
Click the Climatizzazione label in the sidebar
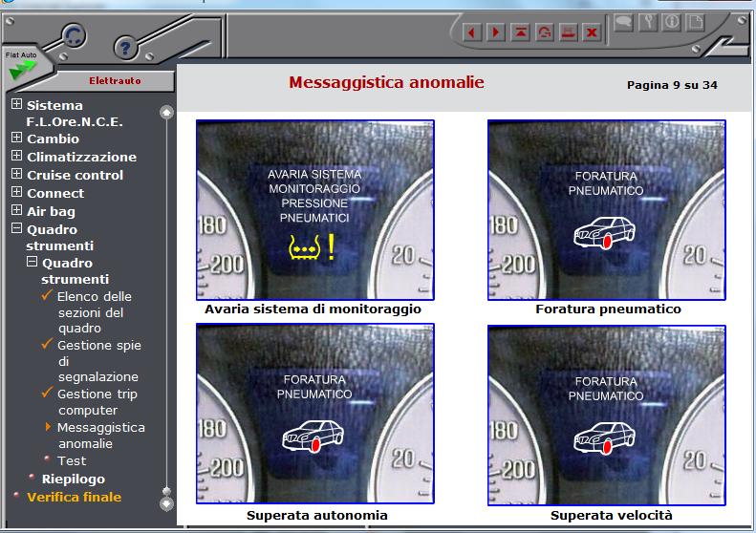point(81,157)
